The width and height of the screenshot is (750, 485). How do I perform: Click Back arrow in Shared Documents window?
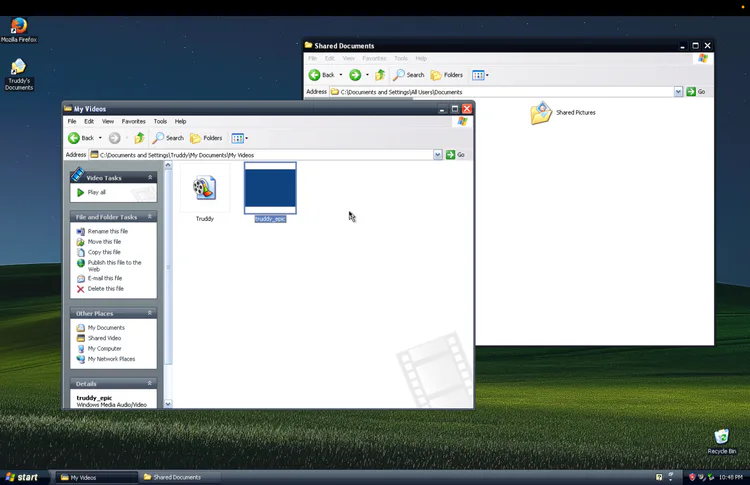click(314, 75)
